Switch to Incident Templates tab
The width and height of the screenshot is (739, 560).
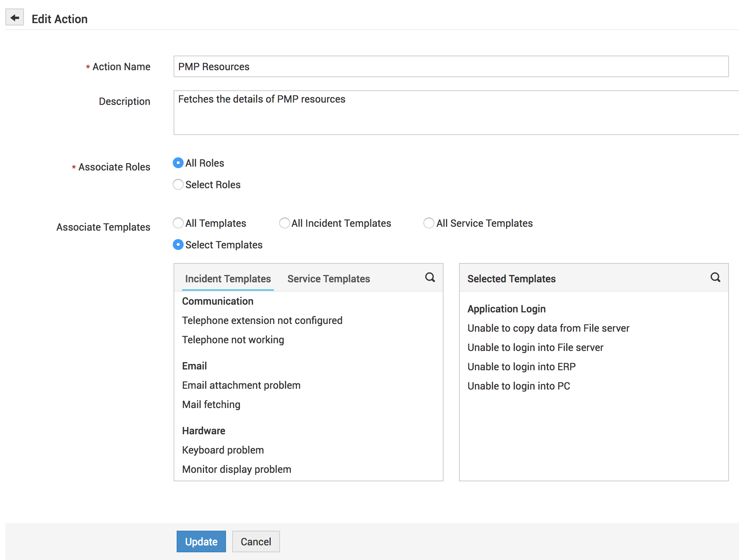tap(228, 279)
